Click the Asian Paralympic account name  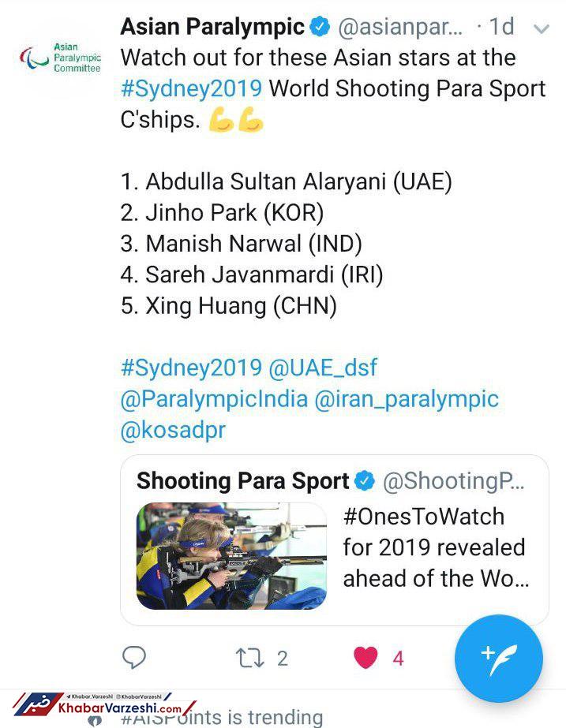coord(212,28)
